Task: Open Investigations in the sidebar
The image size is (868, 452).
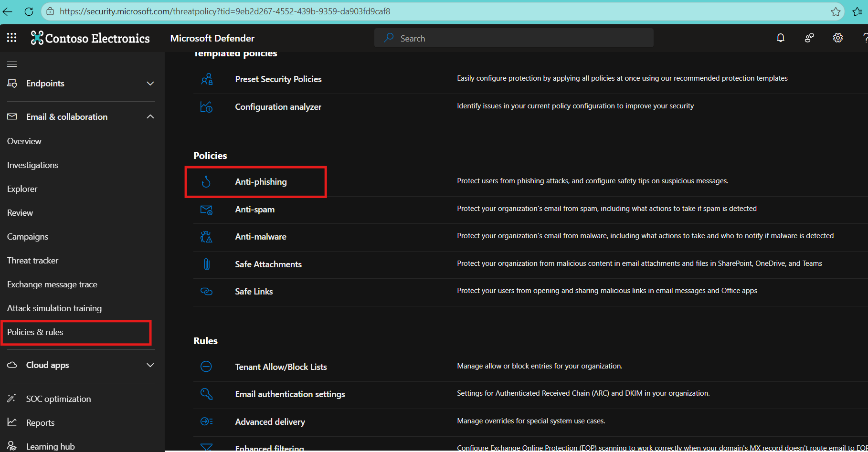Action: 32,165
